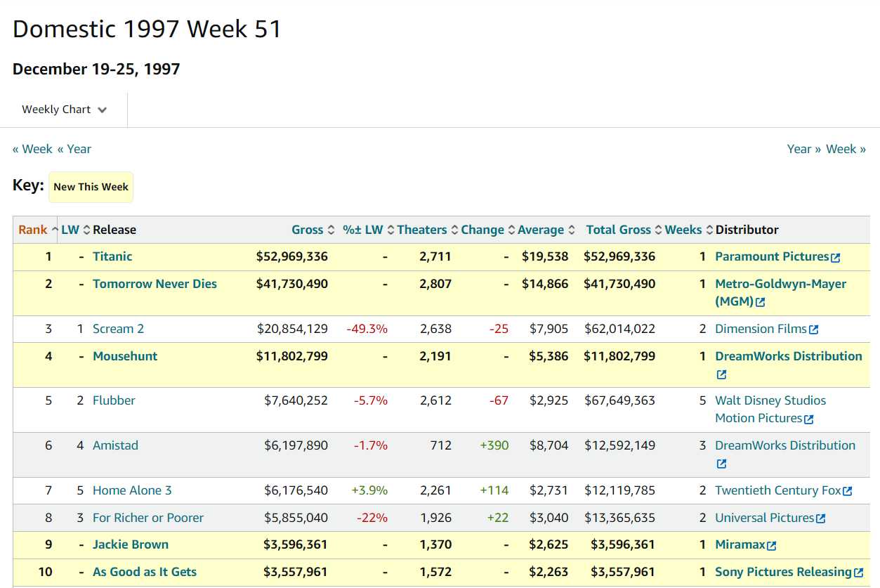Open Miramax external link icon
This screenshot has height=588, width=880.
[x=772, y=546]
